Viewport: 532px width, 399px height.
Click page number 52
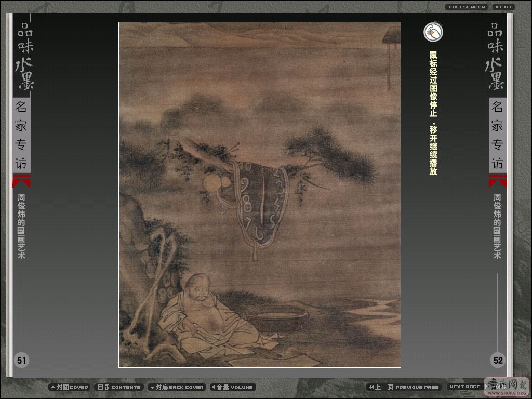click(x=498, y=361)
